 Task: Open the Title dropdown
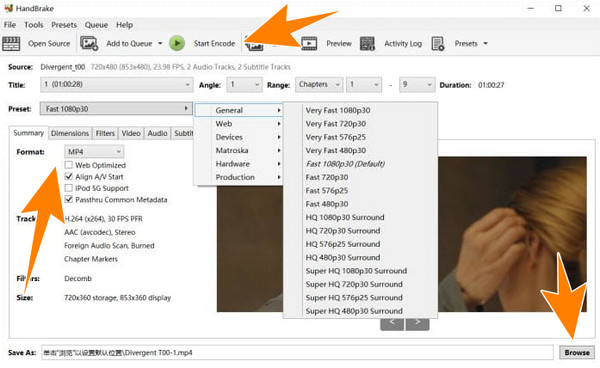tap(116, 85)
